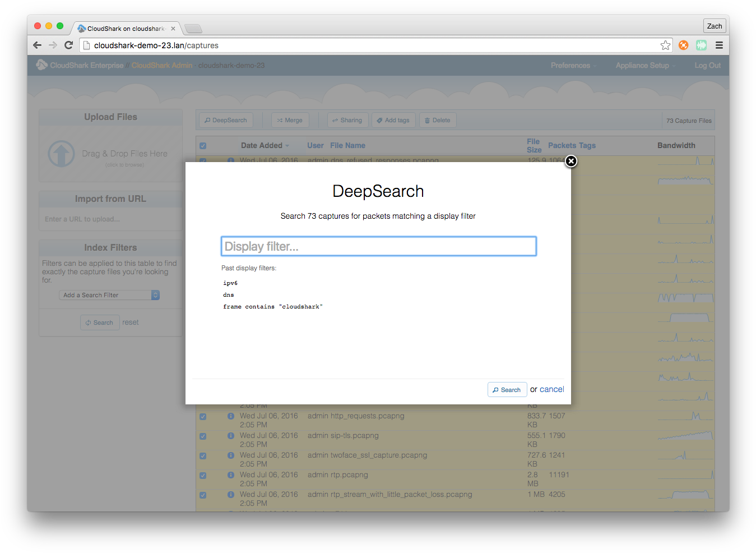
Task: Open the DeepSearch tool from the toolbar
Action: [225, 119]
